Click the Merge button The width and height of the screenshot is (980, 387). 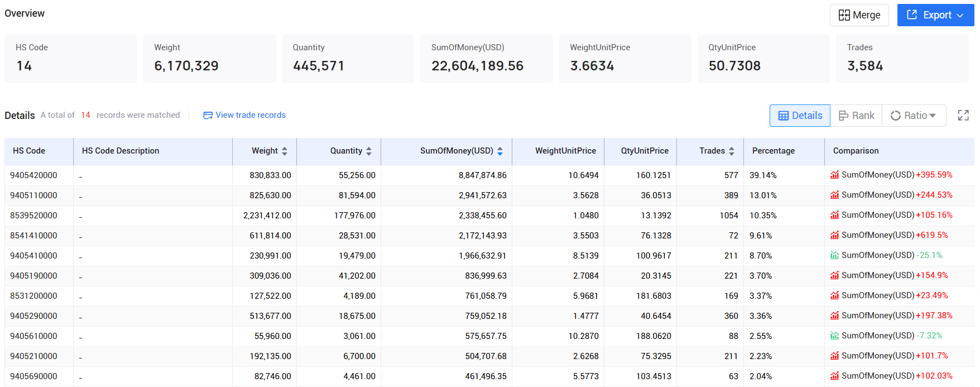point(859,15)
